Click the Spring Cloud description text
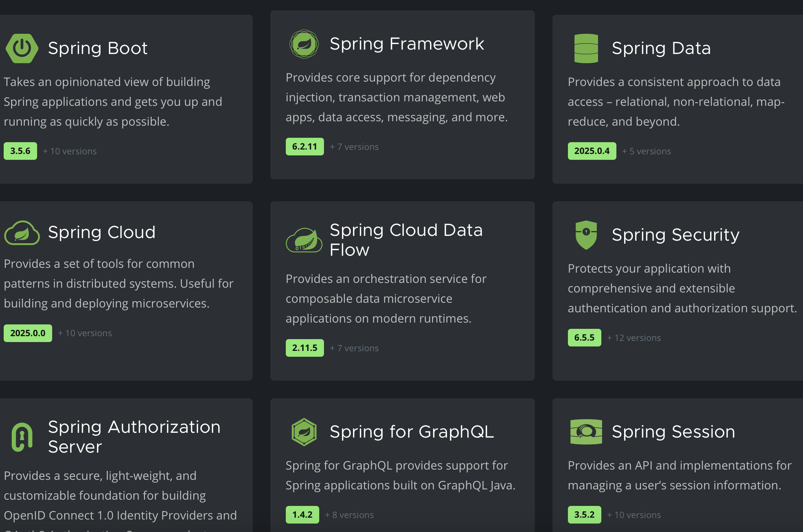Viewport: 803px width, 532px height. [118, 284]
